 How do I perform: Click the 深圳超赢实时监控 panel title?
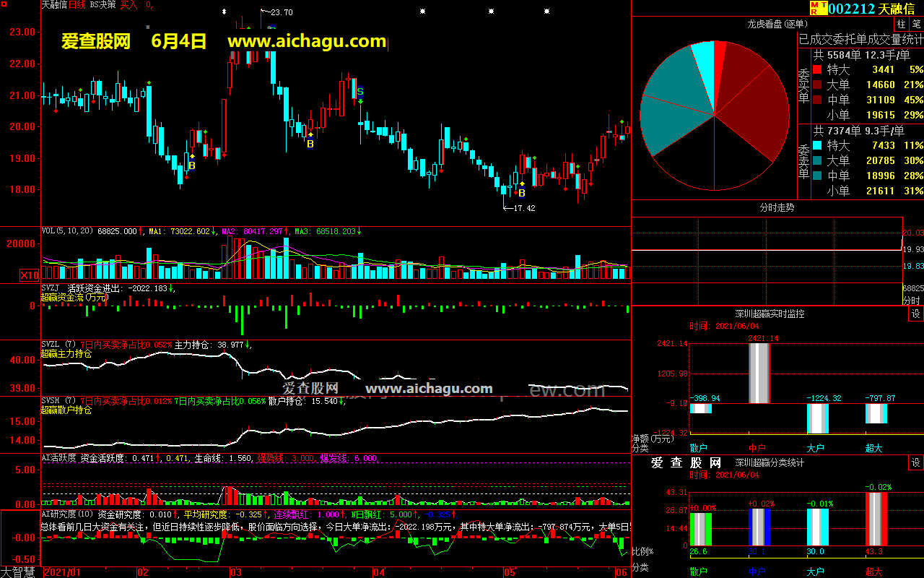click(770, 314)
